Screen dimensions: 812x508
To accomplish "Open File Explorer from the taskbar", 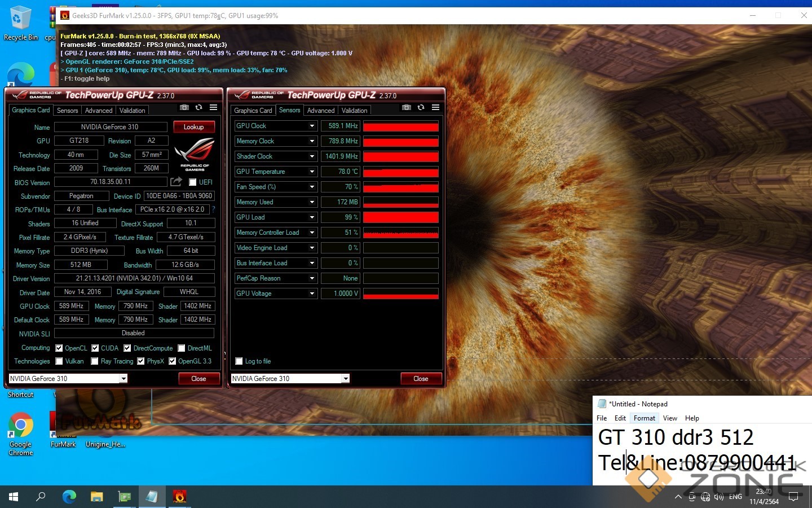I will point(96,497).
